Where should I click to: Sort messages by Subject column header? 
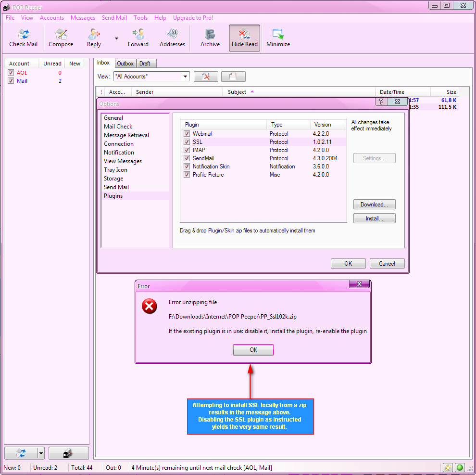coord(299,92)
